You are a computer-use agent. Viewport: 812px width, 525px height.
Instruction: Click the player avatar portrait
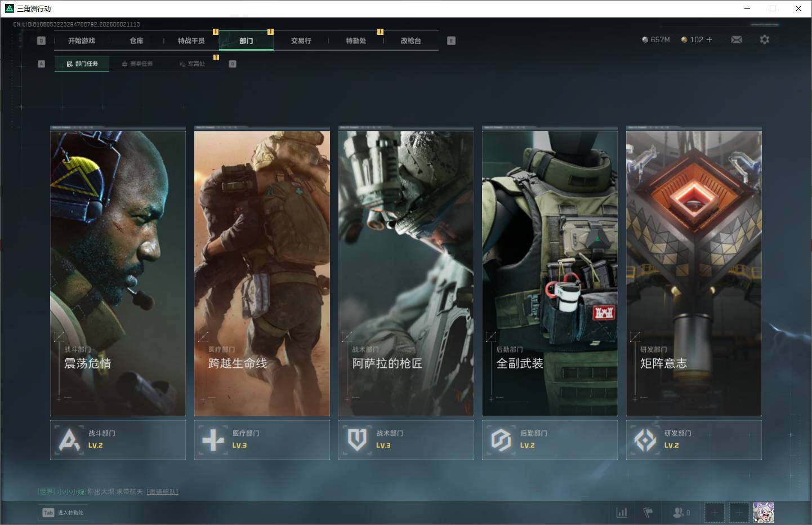tap(764, 513)
